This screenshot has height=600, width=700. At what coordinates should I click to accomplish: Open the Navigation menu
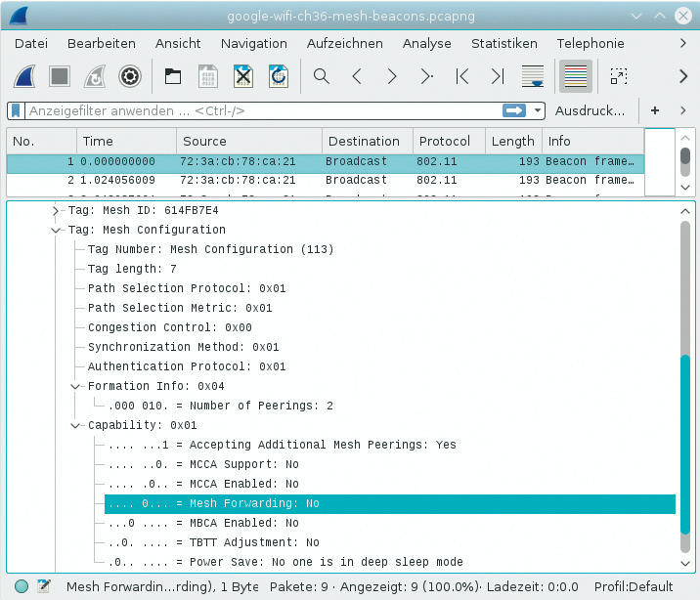pyautogui.click(x=253, y=43)
